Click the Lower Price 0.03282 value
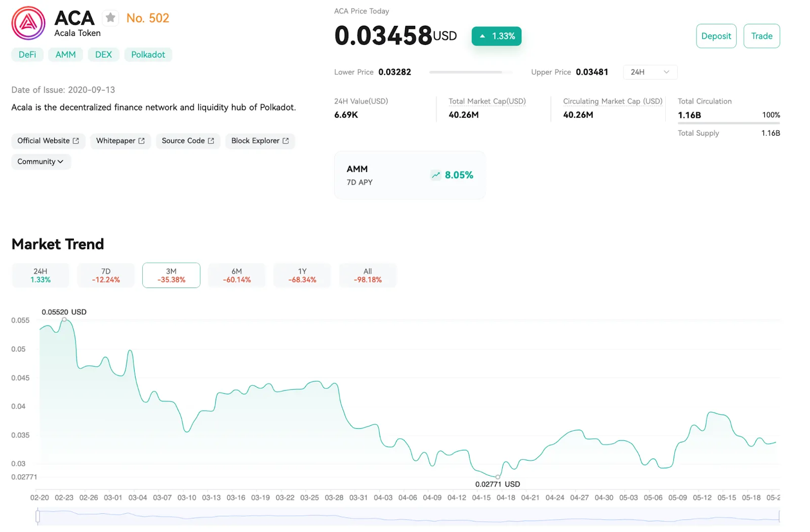This screenshot has width=810, height=532. (395, 72)
